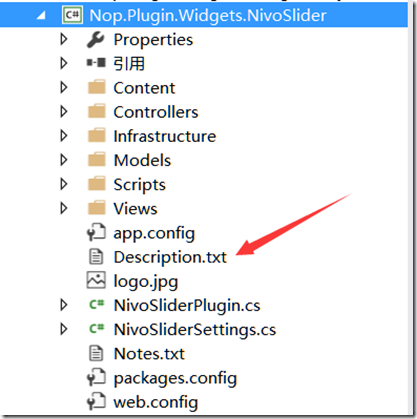The height and width of the screenshot is (419, 417).
Task: Select the logo.jpg file name
Action: pos(146,282)
